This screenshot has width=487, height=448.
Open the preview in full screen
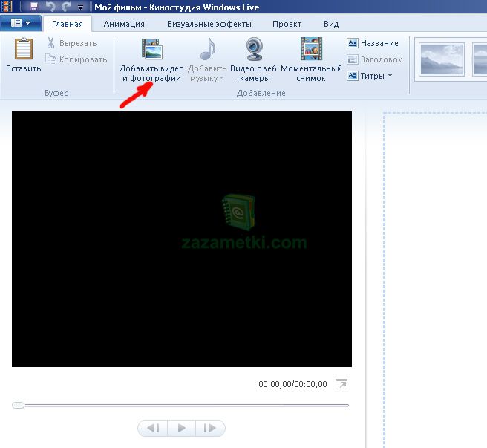tap(341, 384)
